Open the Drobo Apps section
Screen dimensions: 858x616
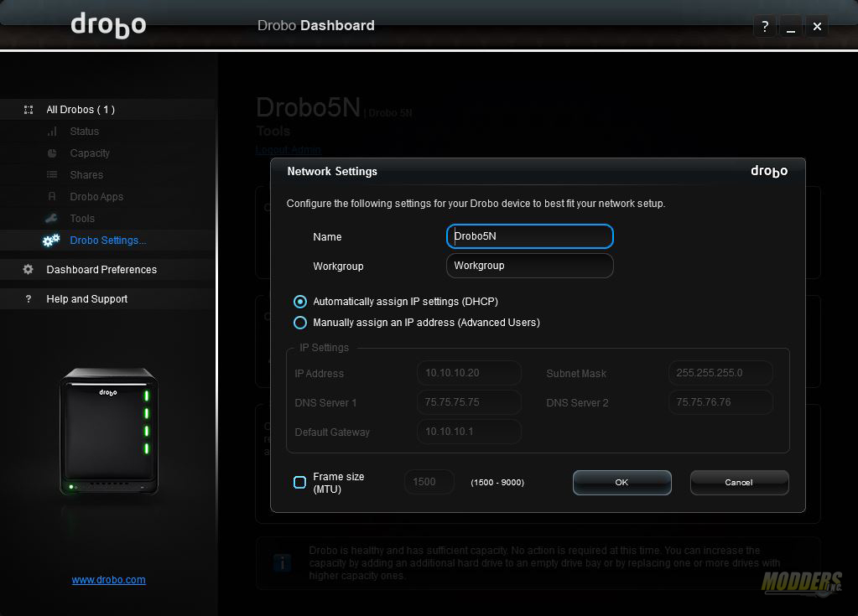(96, 197)
